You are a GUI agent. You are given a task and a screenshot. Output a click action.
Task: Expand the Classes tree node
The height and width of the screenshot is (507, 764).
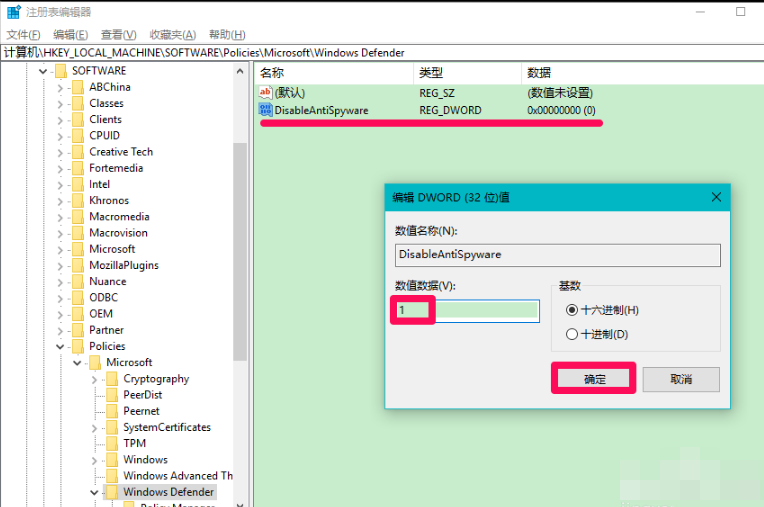point(60,103)
